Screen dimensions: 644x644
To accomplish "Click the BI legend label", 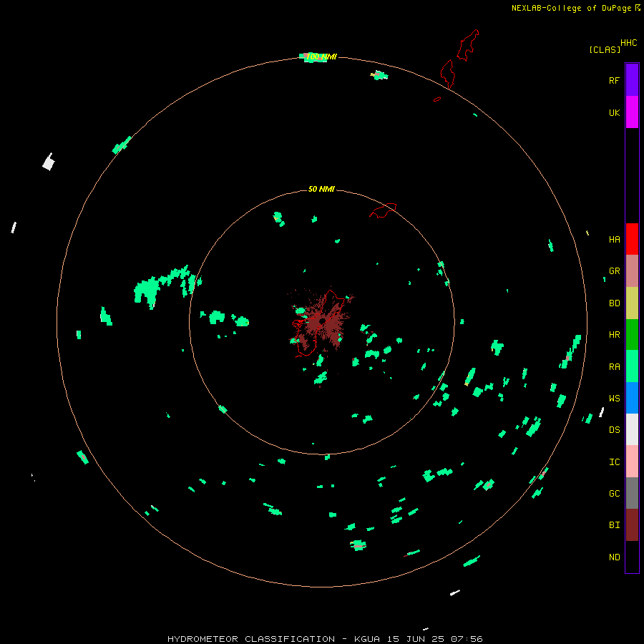I will (x=614, y=525).
